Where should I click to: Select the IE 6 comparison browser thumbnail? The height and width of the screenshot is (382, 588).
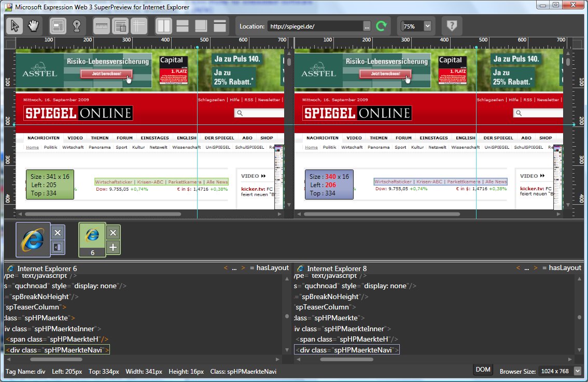pos(92,240)
